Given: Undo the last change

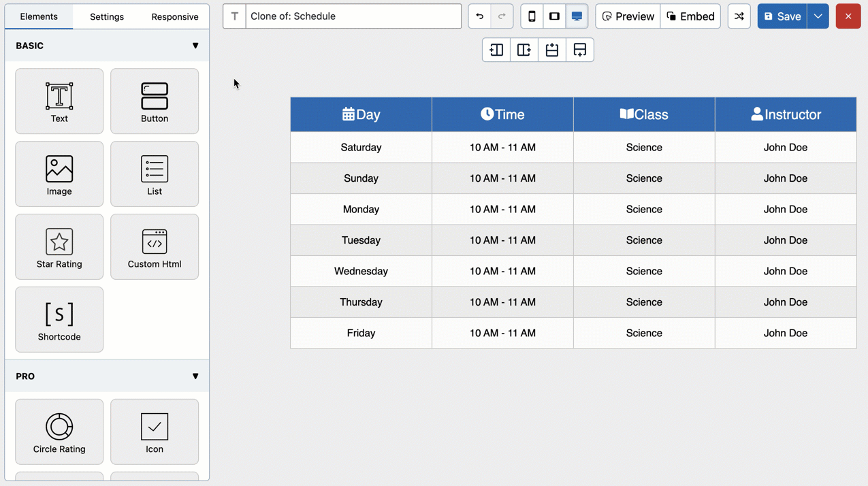Looking at the screenshot, I should coord(479,16).
